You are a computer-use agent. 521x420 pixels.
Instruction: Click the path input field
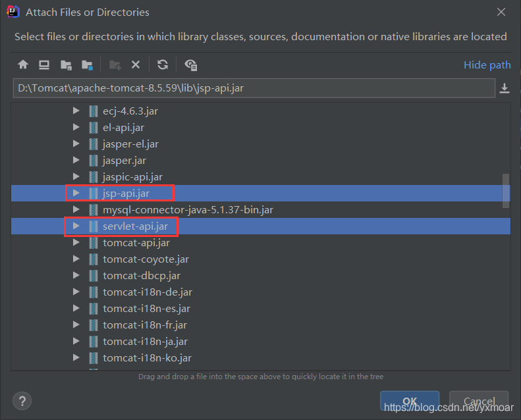click(x=254, y=88)
